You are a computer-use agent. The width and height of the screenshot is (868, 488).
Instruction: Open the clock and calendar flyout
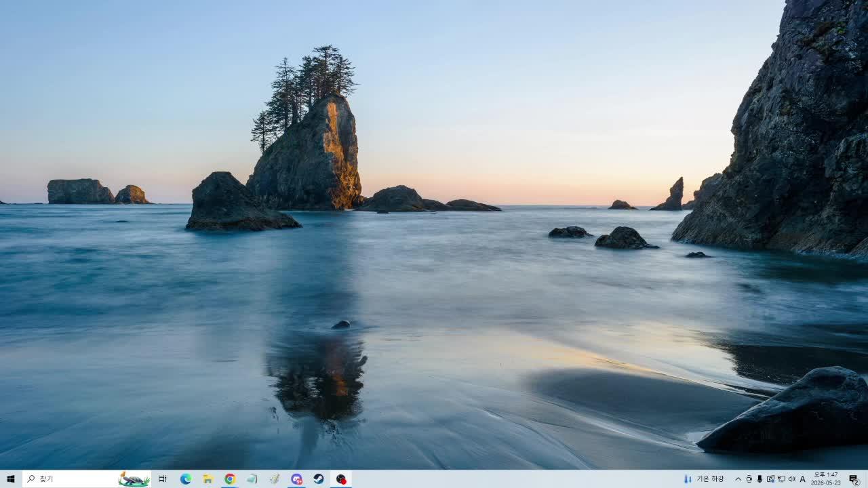[826, 479]
